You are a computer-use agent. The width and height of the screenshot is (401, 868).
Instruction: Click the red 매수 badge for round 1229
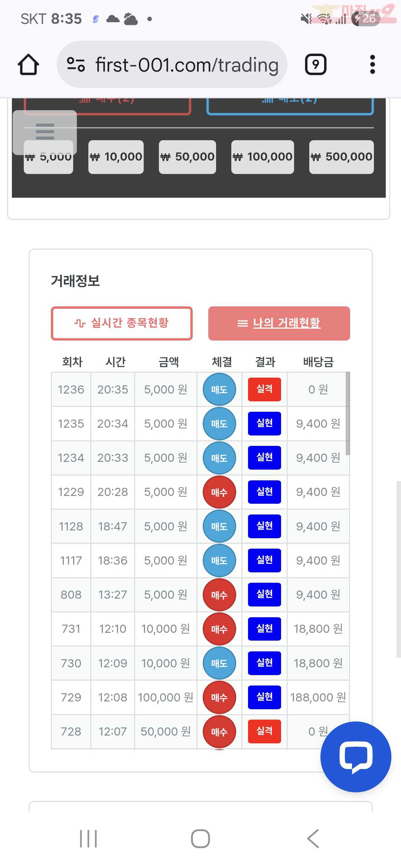pos(219,492)
